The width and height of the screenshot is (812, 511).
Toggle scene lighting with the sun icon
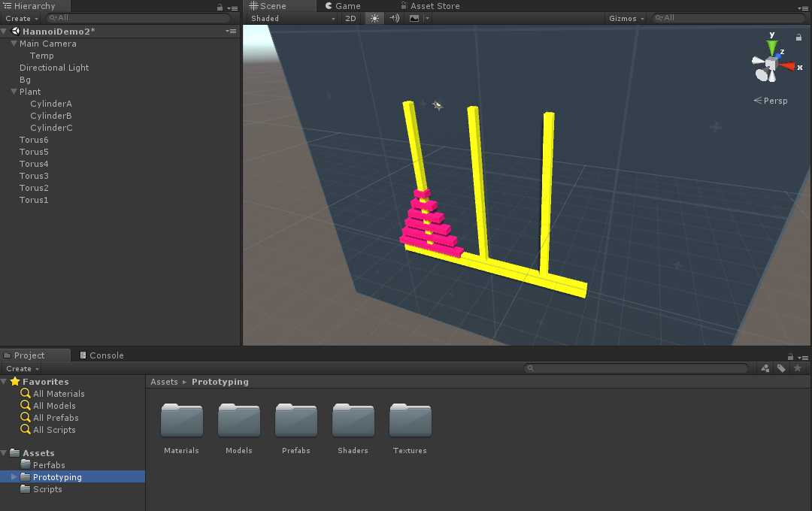[x=374, y=18]
